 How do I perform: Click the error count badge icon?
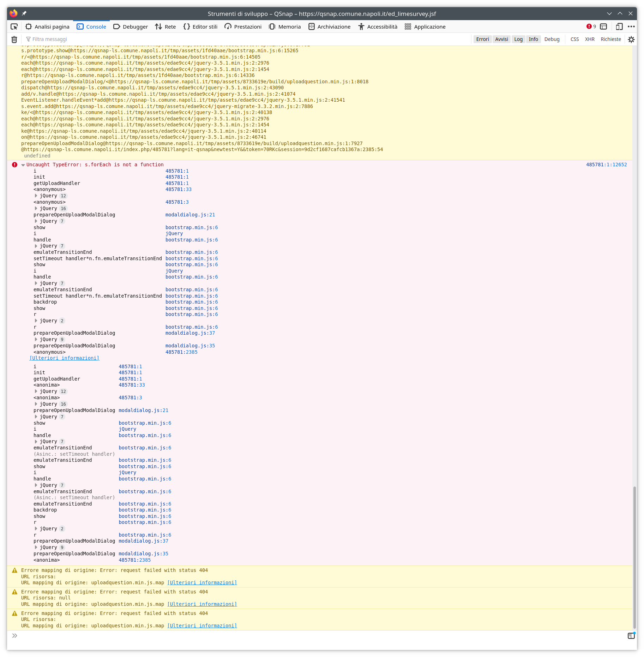point(591,26)
